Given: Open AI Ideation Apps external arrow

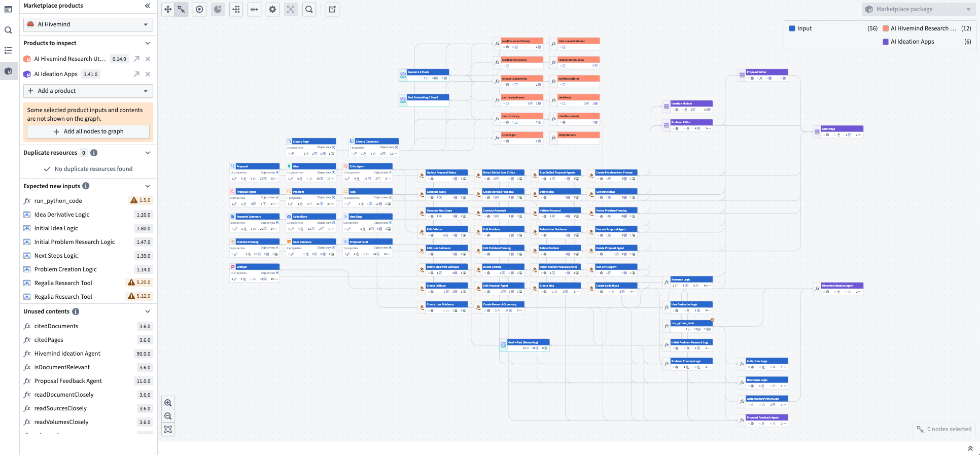Looking at the screenshot, I should click(136, 74).
